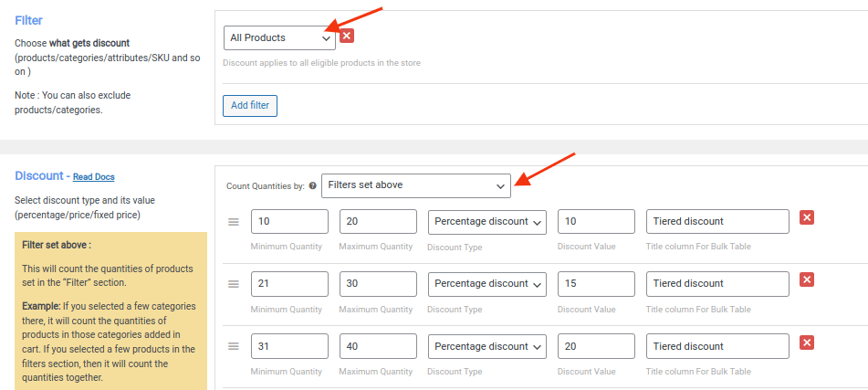Grab the drag handle of the second discount row
This screenshot has width=868, height=390.
coord(234,284)
